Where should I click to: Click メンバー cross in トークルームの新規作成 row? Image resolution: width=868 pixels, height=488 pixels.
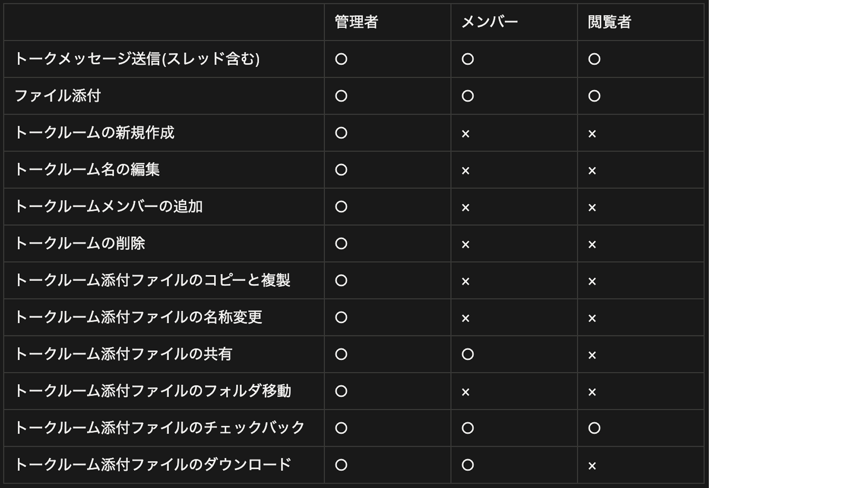tap(466, 134)
